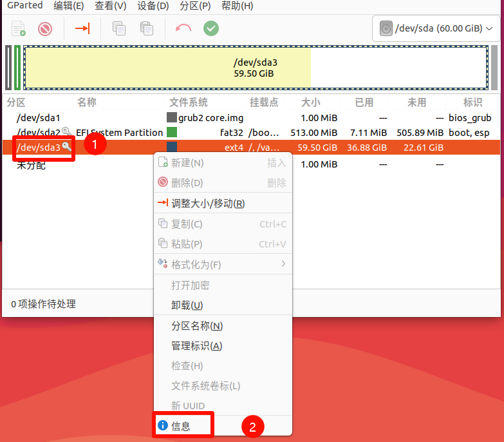
Task: Click the 505.89 MiB unused cell
Action: (420, 133)
